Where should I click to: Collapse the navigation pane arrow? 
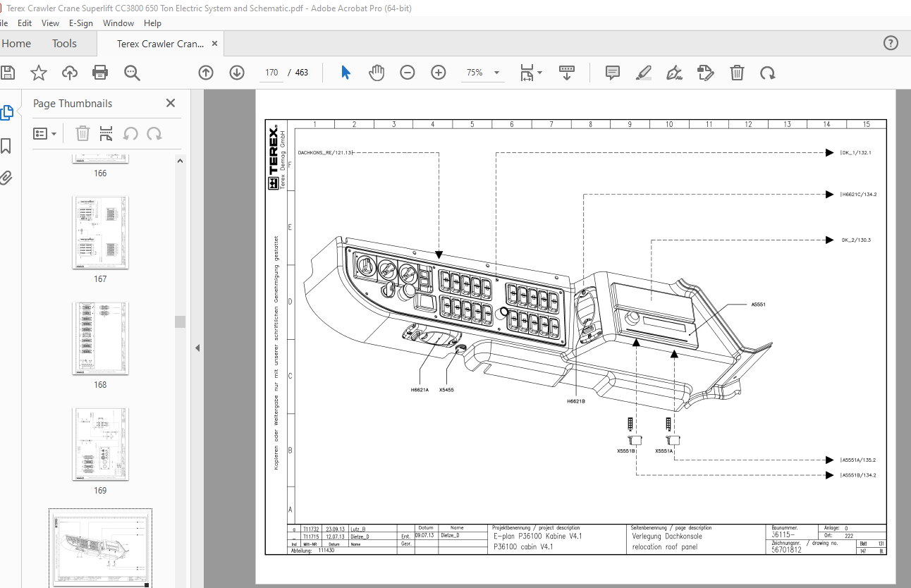pos(197,348)
